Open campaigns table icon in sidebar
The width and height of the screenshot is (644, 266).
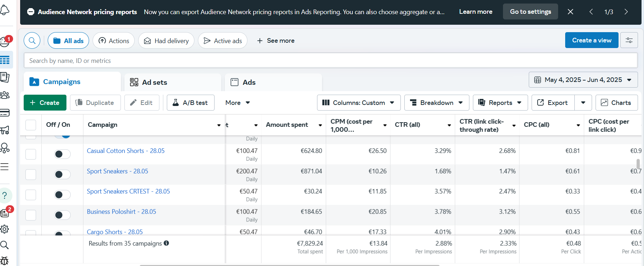[5, 60]
